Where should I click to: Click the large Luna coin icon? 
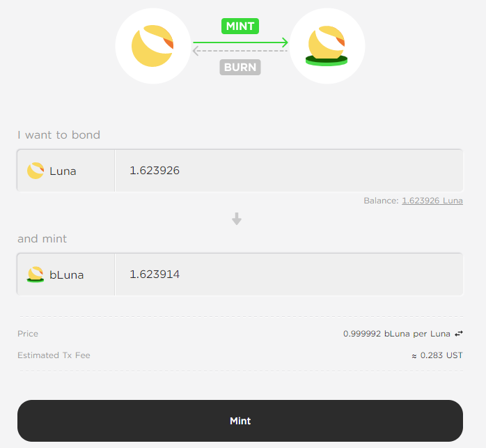pos(153,46)
